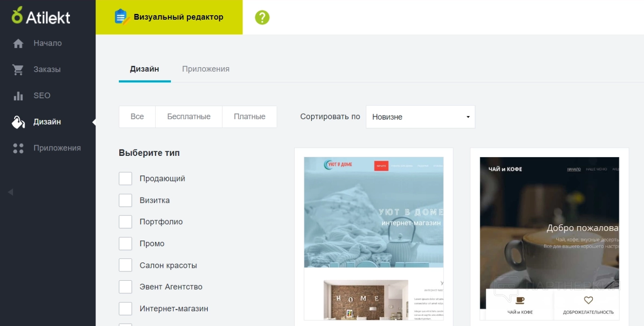Click the four-dots Приложения sidebar icon
The height and width of the screenshot is (326, 644).
(18, 148)
